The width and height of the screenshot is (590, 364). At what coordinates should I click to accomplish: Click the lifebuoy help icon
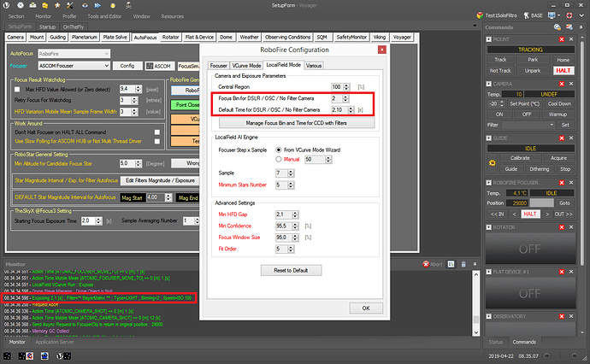(569, 15)
